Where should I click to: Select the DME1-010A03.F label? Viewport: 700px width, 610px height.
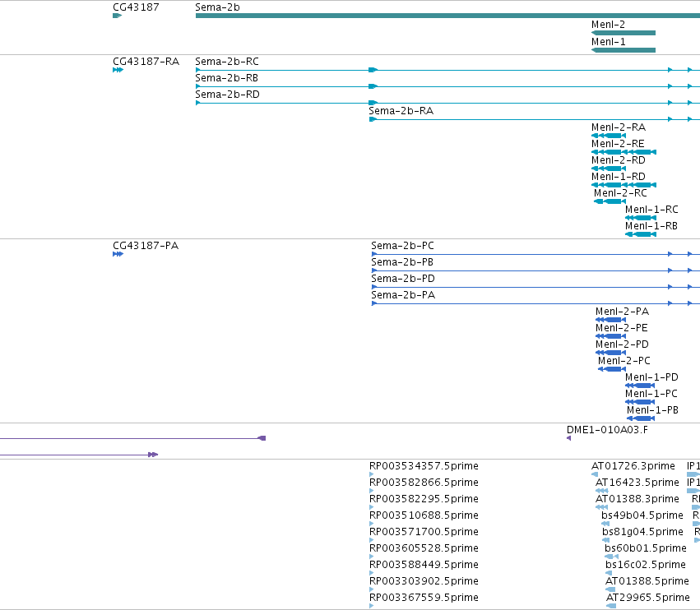click(607, 430)
